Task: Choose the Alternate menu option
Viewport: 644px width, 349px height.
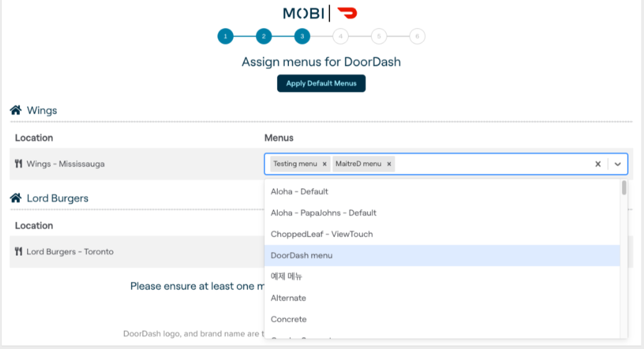Action: pos(288,298)
